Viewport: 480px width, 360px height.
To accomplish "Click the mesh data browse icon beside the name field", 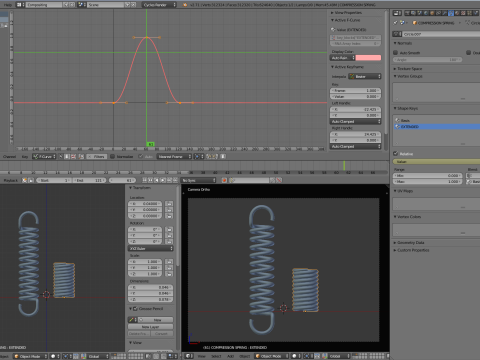I will coord(397,34).
